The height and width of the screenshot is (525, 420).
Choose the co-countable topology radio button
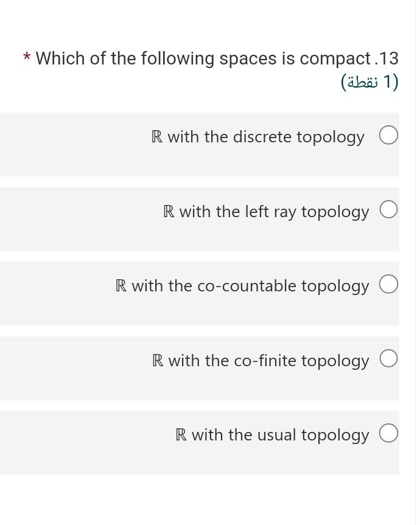point(388,284)
